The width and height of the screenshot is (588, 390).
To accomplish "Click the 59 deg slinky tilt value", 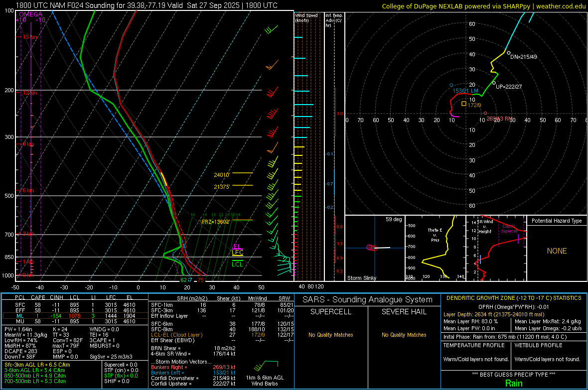I will click(x=394, y=219).
